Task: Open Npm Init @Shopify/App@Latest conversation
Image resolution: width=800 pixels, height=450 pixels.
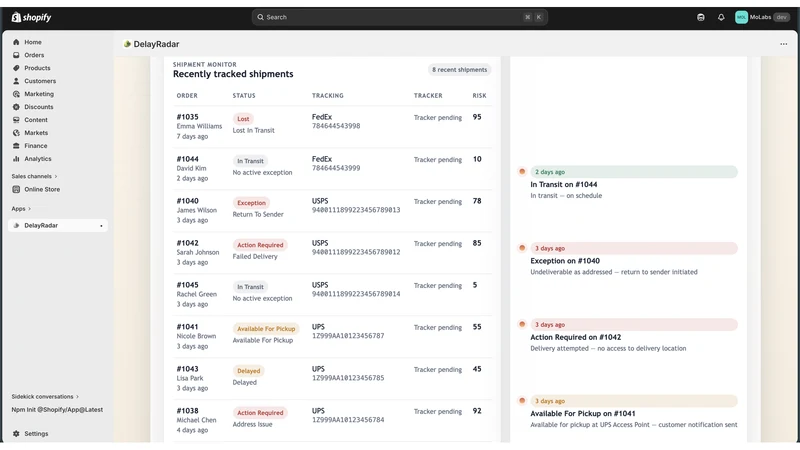Action: click(57, 410)
